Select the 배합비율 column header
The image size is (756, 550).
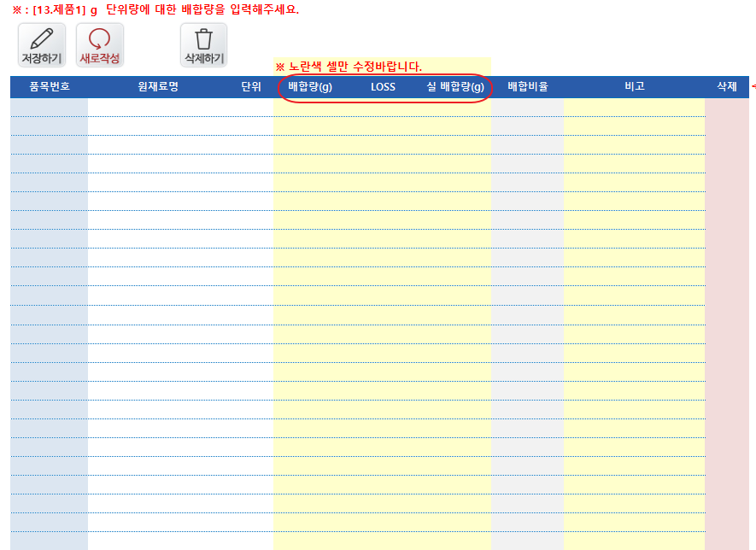(527, 87)
